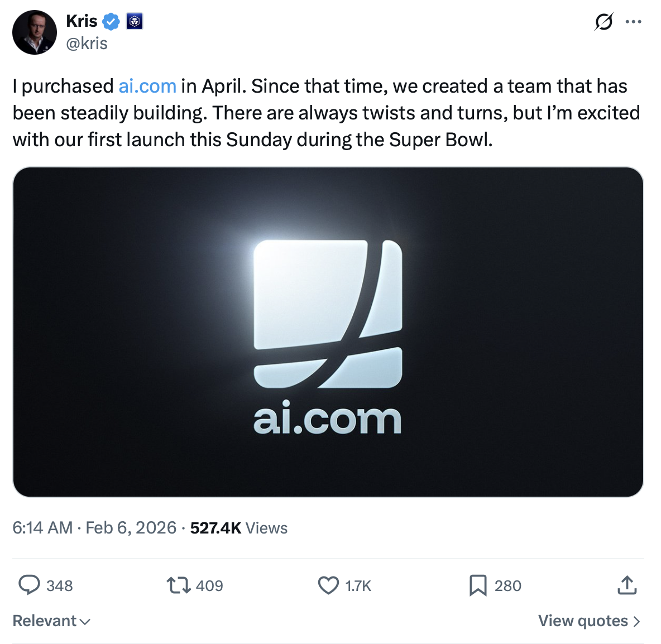This screenshot has width=661, height=644.
Task: Click Kris's verified checkmark badge
Action: point(110,21)
